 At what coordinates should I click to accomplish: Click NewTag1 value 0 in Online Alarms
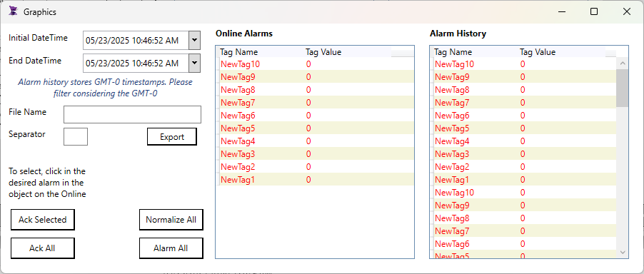coord(308,180)
